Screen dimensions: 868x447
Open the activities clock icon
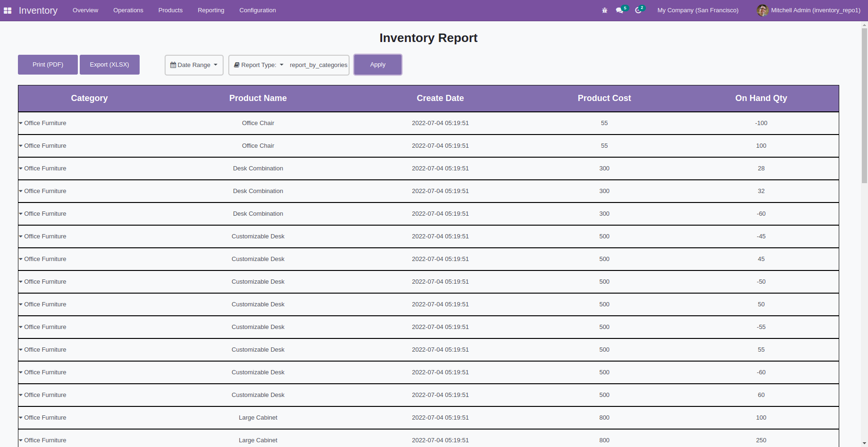click(638, 10)
